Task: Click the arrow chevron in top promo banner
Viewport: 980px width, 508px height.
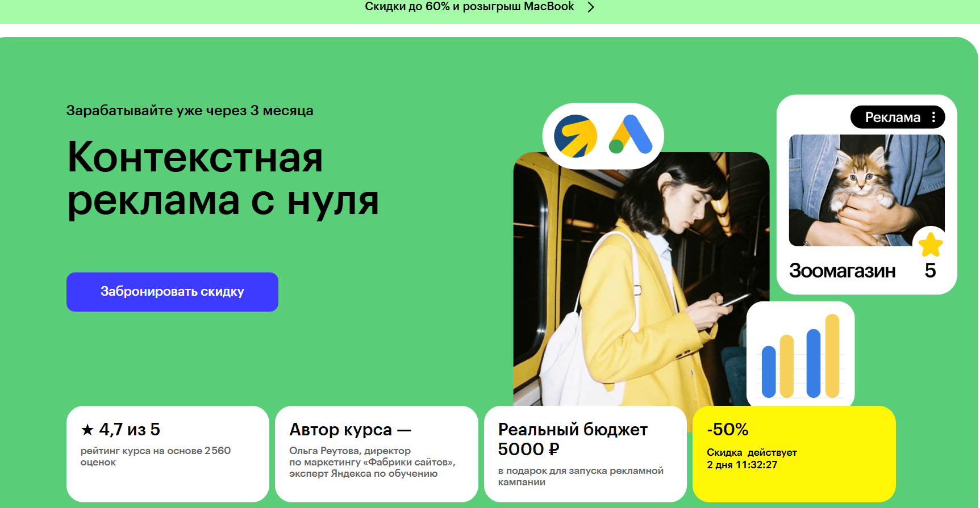Action: pos(591,7)
